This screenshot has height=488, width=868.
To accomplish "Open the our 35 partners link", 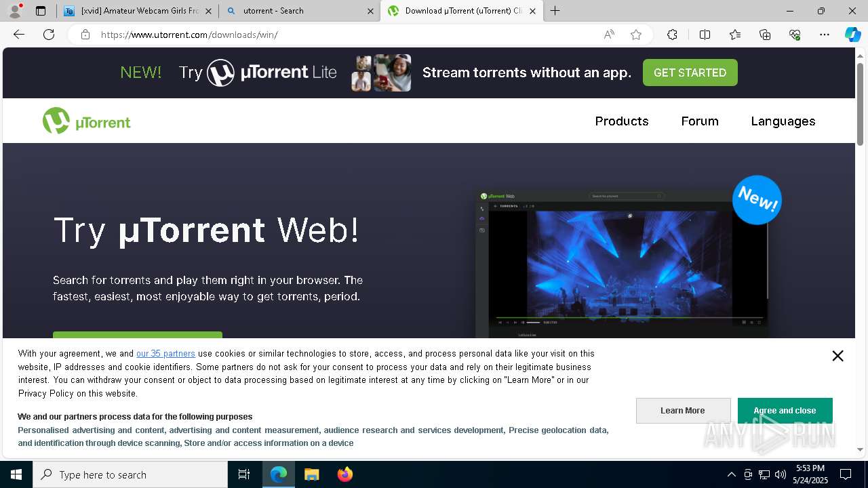I will (165, 353).
